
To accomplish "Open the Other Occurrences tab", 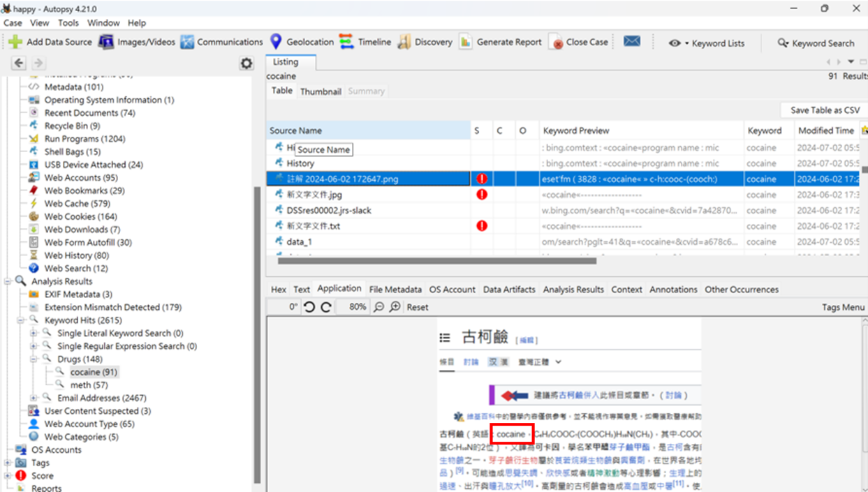I will (742, 289).
